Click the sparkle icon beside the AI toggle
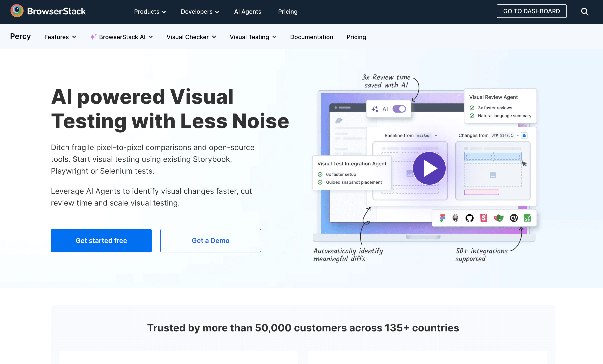 (x=375, y=109)
